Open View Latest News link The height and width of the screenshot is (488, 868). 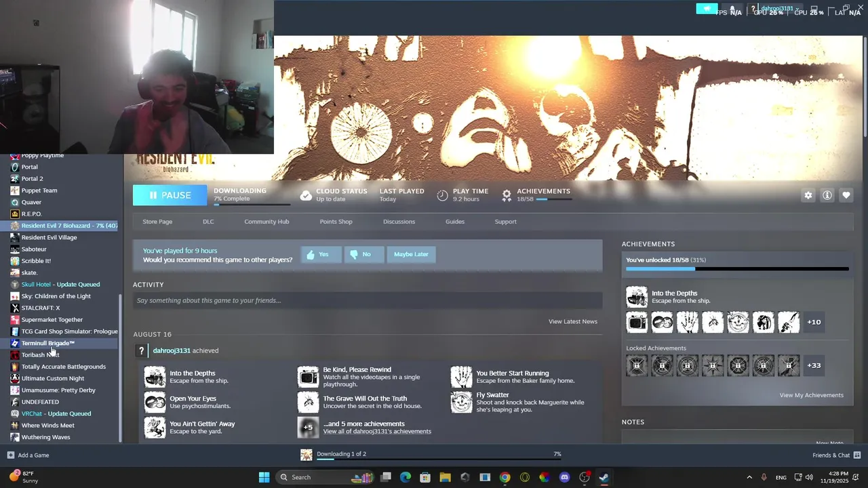(x=573, y=321)
